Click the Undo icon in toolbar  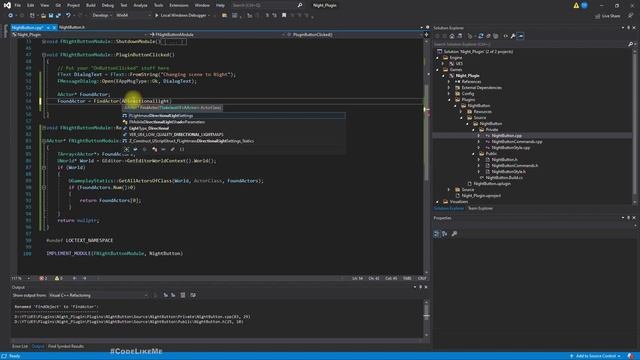point(68,16)
